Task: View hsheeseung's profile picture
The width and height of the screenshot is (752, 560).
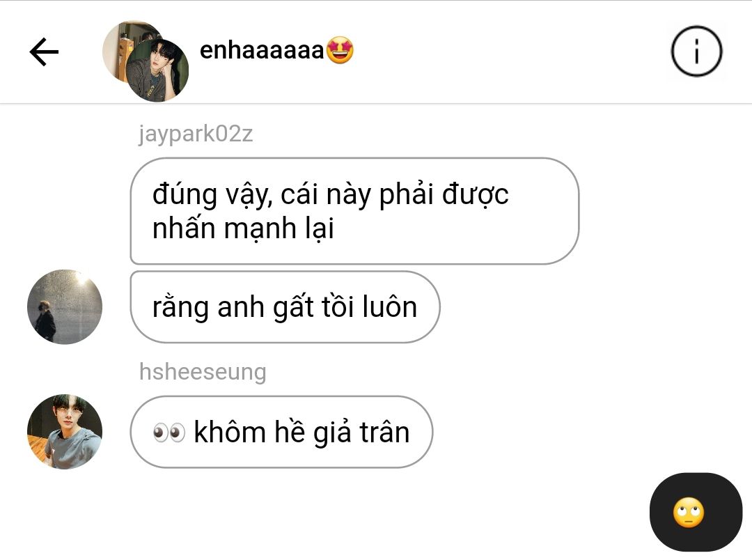Action: pyautogui.click(x=65, y=432)
